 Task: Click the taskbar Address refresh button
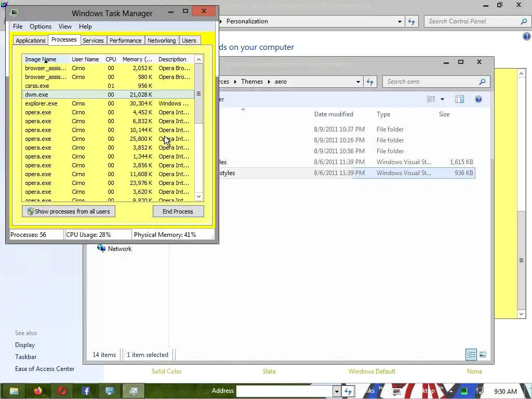click(x=348, y=391)
